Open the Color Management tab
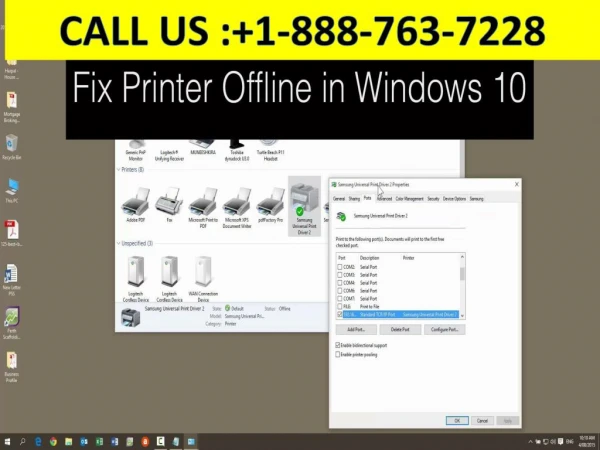The image size is (600, 450). [x=409, y=199]
